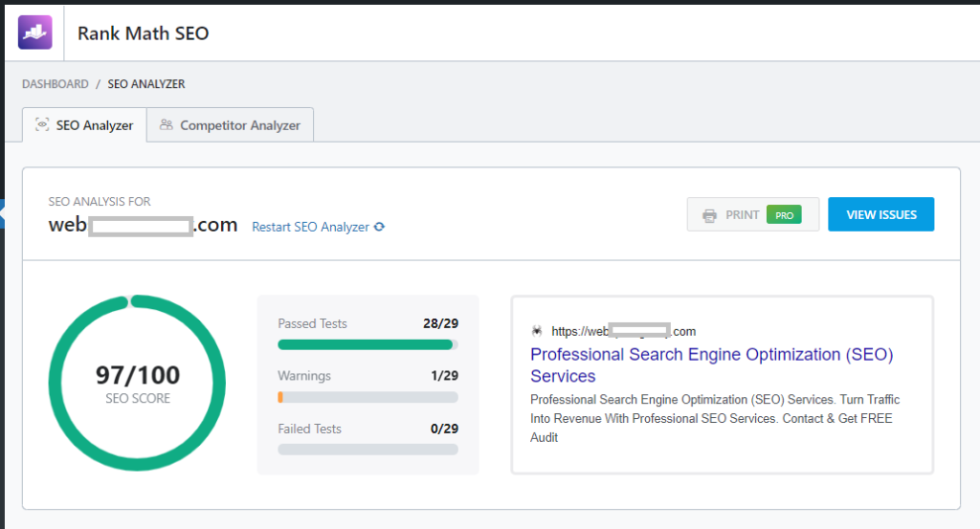Viewport: 980px width, 529px height.
Task: Click the site favicon in the search preview
Action: pos(537,330)
